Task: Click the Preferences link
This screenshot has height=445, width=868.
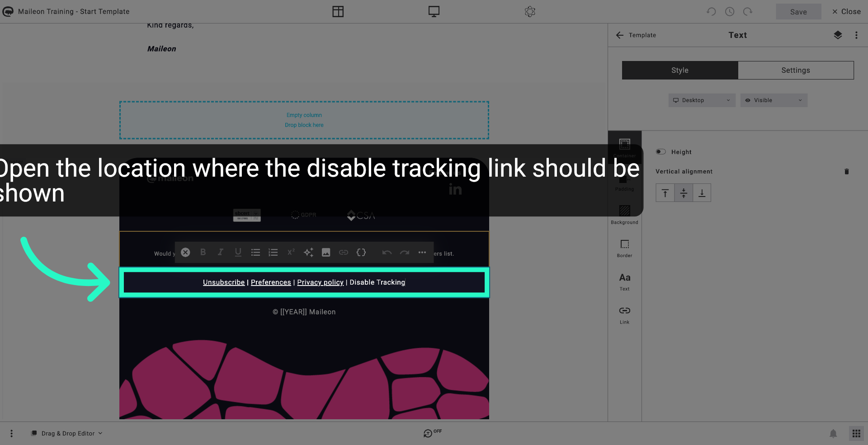Action: 271,282
